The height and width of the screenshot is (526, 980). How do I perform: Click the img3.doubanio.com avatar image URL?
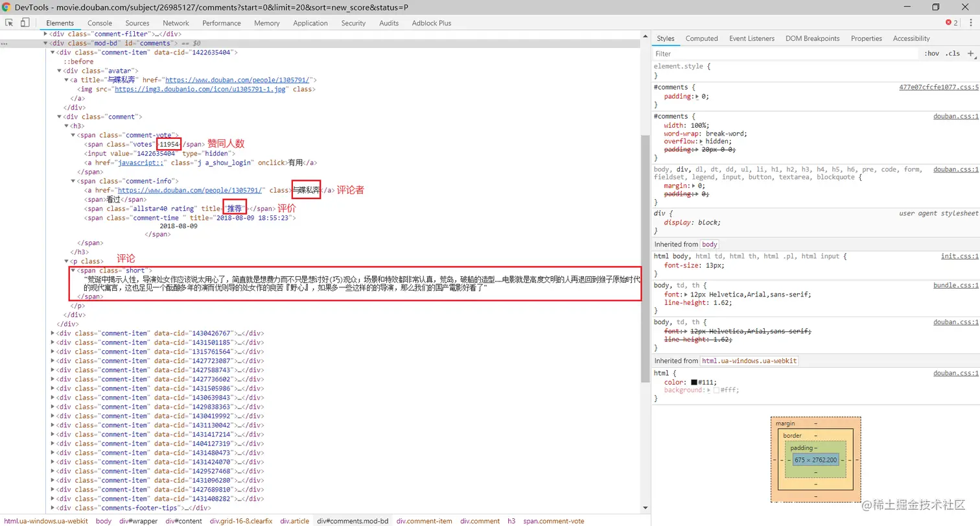point(202,90)
